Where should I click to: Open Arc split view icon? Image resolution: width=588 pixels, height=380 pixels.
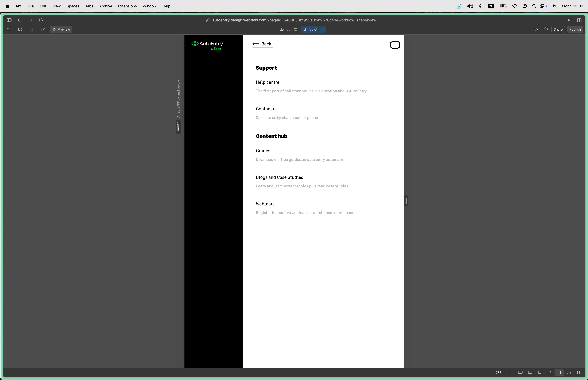(x=579, y=20)
